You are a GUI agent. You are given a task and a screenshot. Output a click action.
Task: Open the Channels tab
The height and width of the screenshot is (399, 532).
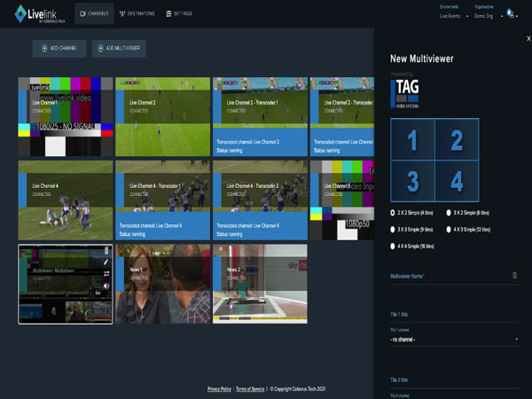coord(94,13)
